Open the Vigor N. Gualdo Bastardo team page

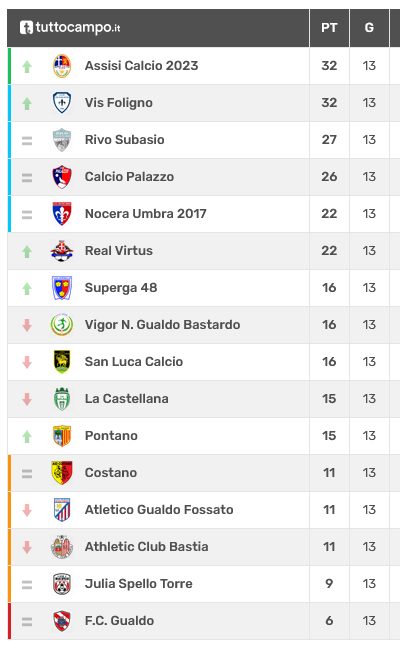(162, 325)
